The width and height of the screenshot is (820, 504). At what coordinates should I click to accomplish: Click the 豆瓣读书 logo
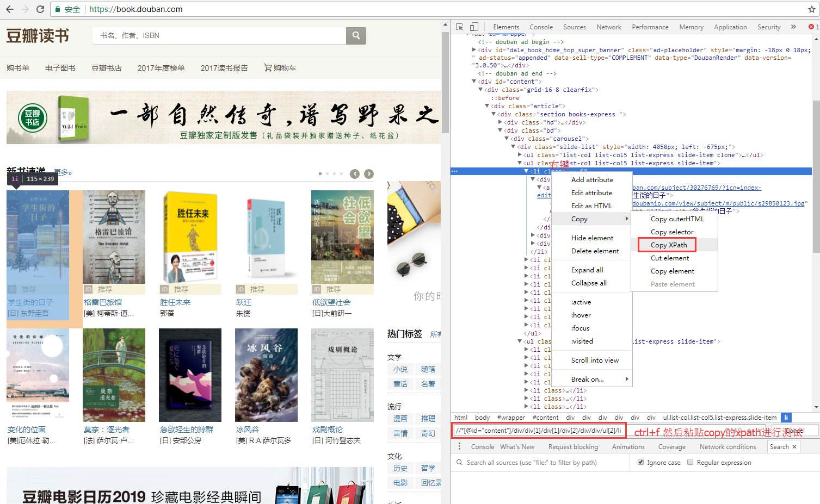38,36
